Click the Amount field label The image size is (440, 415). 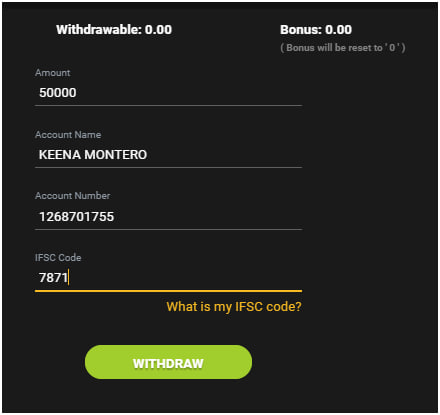(53, 73)
